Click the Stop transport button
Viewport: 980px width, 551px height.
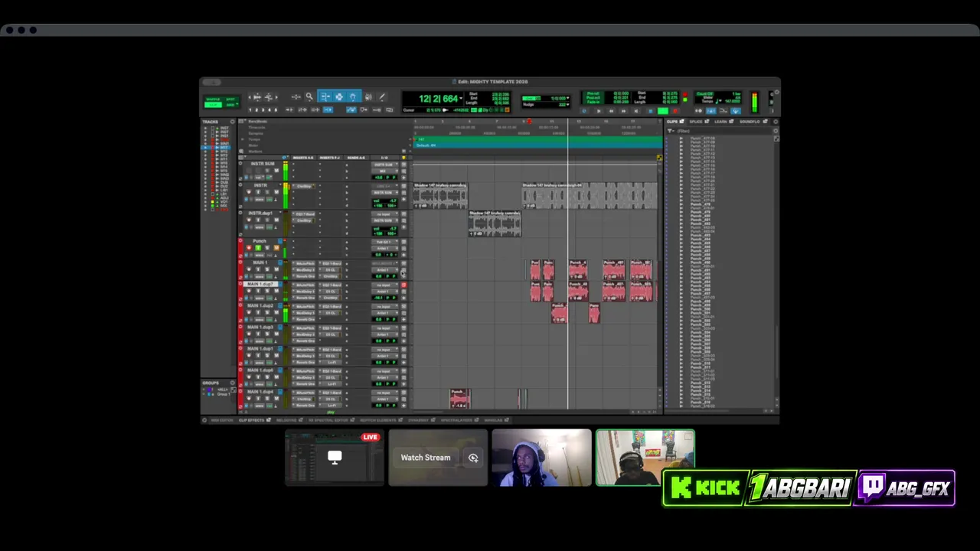[x=651, y=111]
